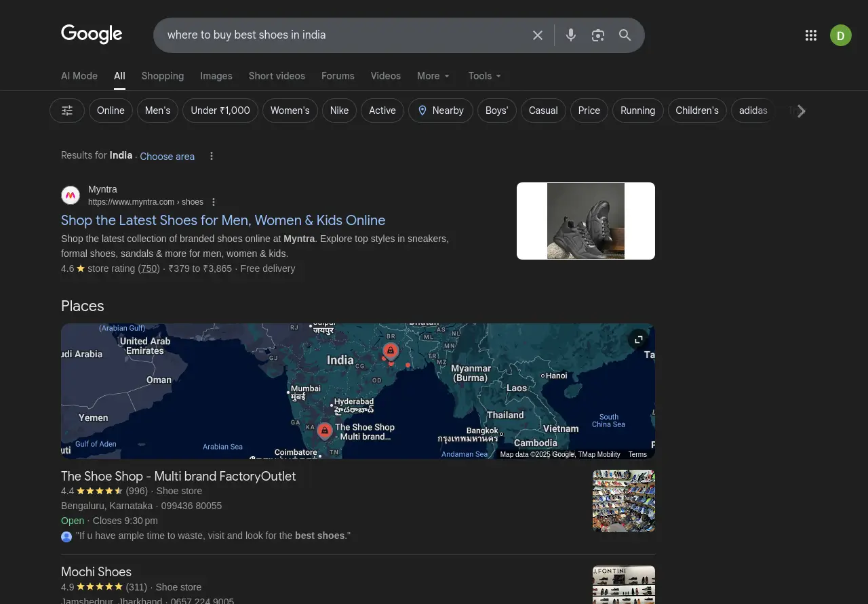The width and height of the screenshot is (868, 604).
Task: Open Videos tab
Action: point(386,76)
